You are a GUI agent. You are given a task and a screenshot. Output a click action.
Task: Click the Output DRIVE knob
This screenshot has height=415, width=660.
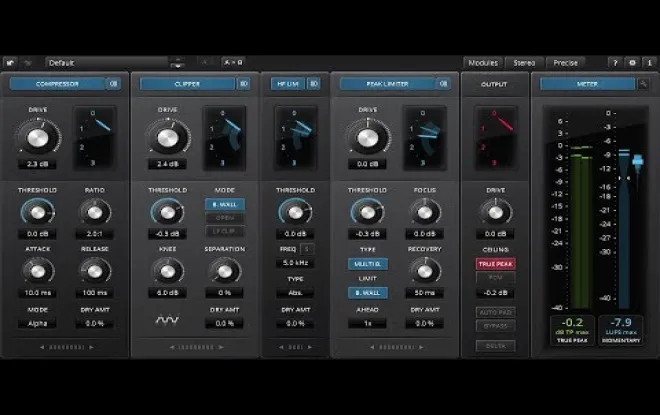click(495, 213)
